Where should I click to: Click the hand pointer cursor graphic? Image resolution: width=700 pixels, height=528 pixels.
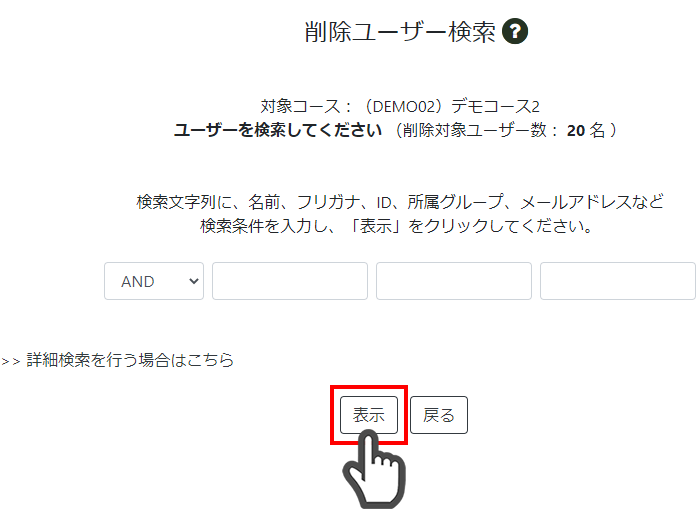pyautogui.click(x=374, y=469)
